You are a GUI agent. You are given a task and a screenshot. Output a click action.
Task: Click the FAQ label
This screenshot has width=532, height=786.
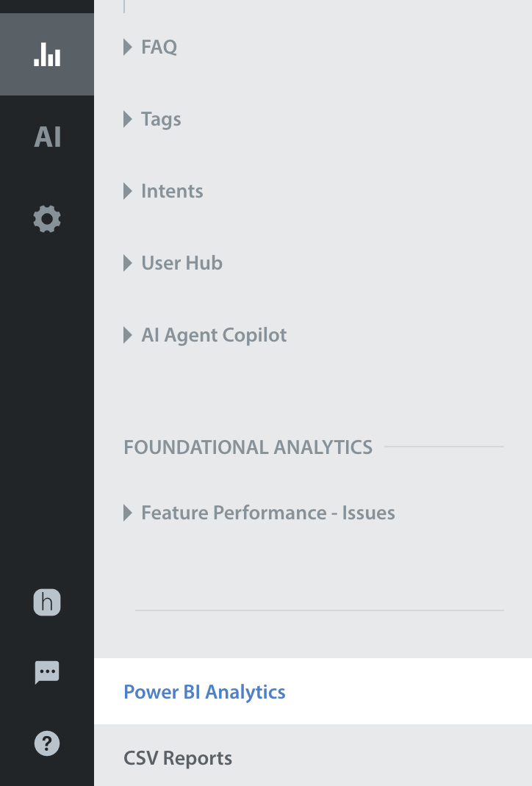159,48
